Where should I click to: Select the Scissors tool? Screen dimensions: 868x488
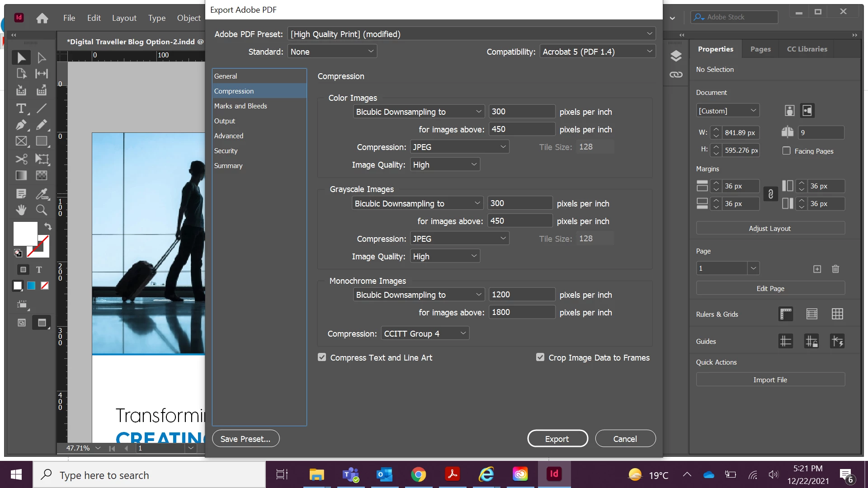pyautogui.click(x=21, y=159)
